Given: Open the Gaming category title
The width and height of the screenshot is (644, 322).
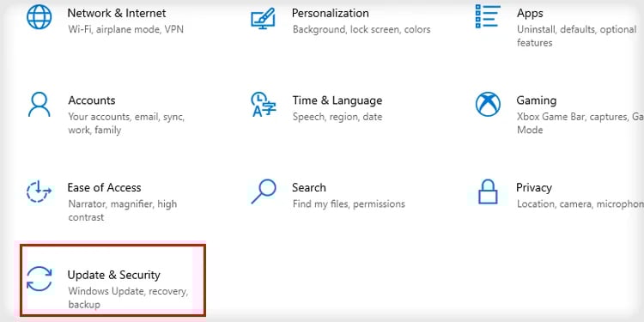Looking at the screenshot, I should coord(537,100).
